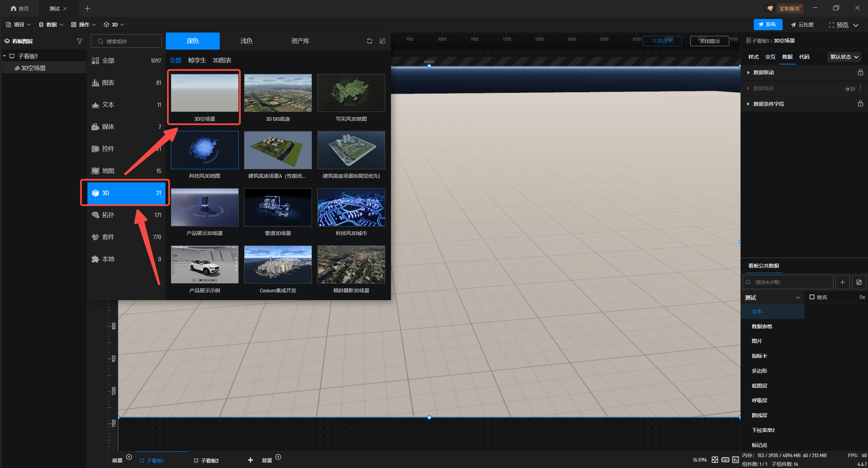The image size is (868, 468).
Task: Click the fit-to-screen icon in status bar
Action: (715, 460)
